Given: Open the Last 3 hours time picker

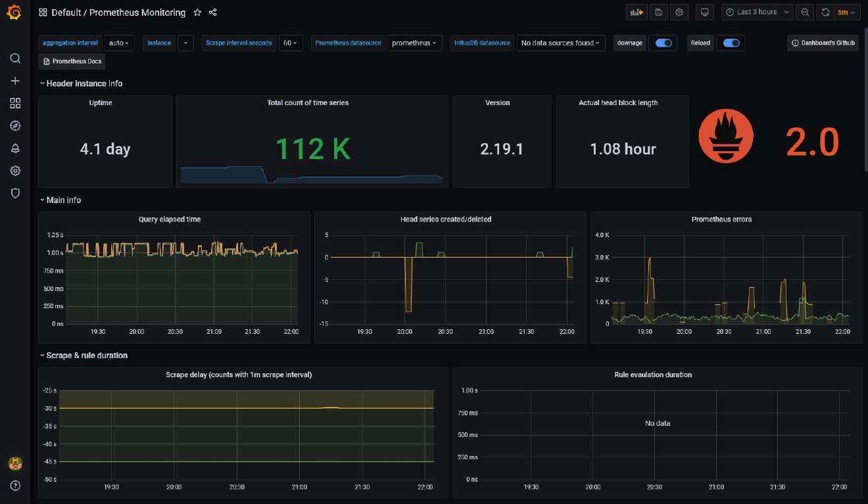Looking at the screenshot, I should (756, 12).
